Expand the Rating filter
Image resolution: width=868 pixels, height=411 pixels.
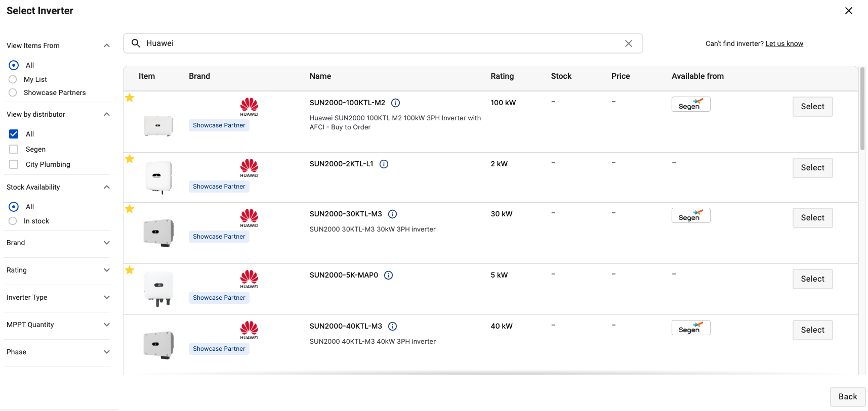[x=107, y=270]
